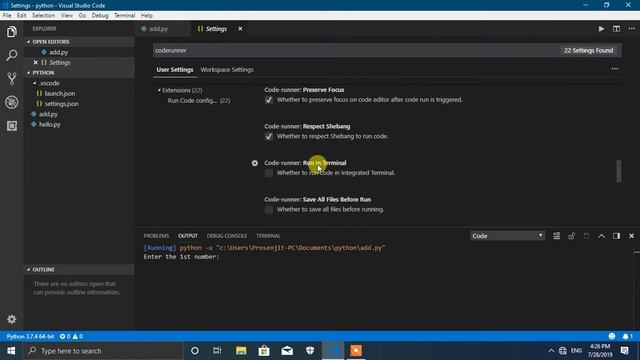Viewport: 640px width, 360px height.
Task: Open settings More Actions ellipsis
Action: tap(615, 69)
